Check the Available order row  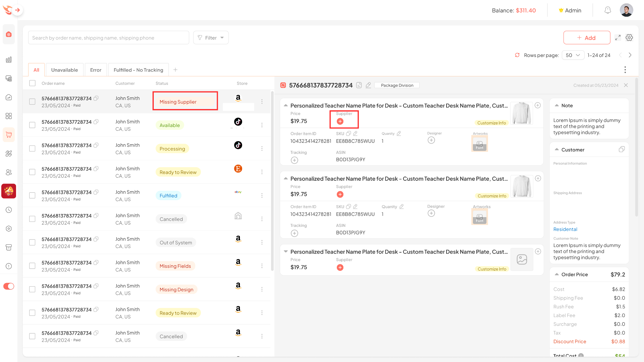32,125
